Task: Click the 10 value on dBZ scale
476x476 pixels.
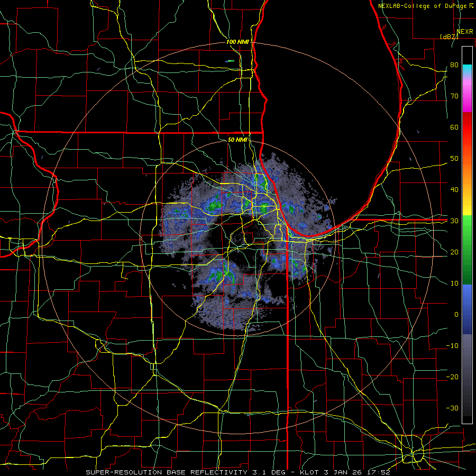Action: [454, 283]
